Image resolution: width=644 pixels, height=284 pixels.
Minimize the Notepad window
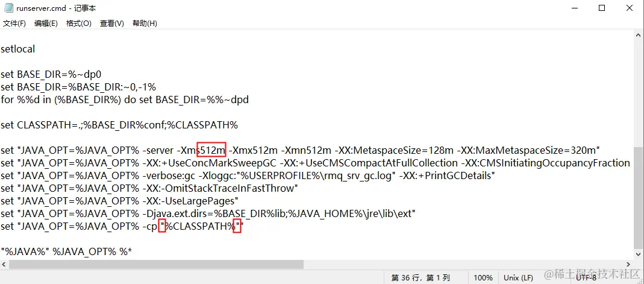[574, 8]
